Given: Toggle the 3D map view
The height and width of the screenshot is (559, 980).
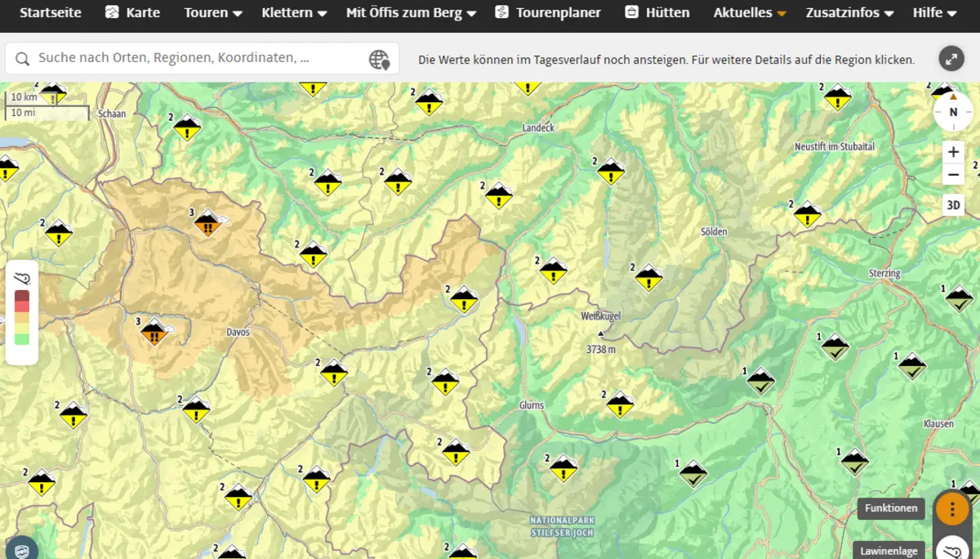Looking at the screenshot, I should coord(953,205).
